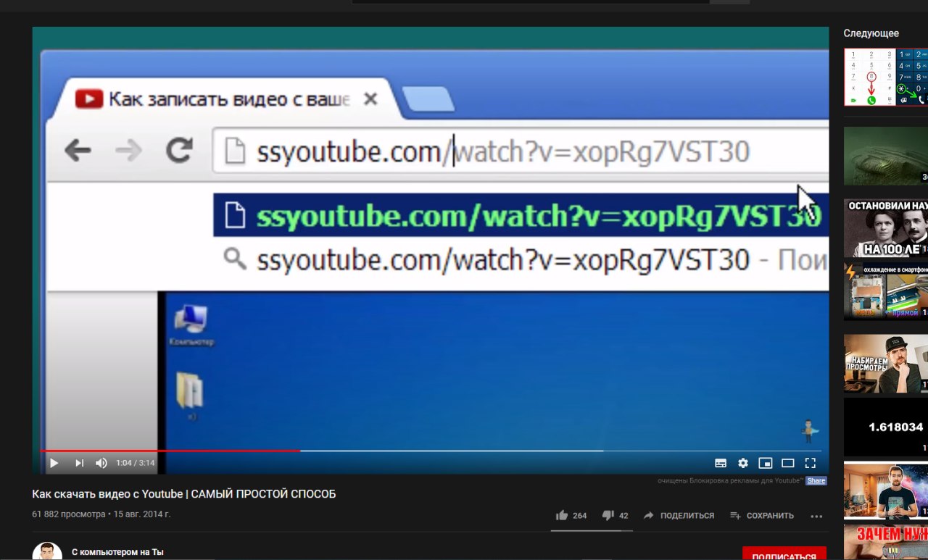This screenshot has width=928, height=560.
Task: Enable theater mode view
Action: [788, 463]
